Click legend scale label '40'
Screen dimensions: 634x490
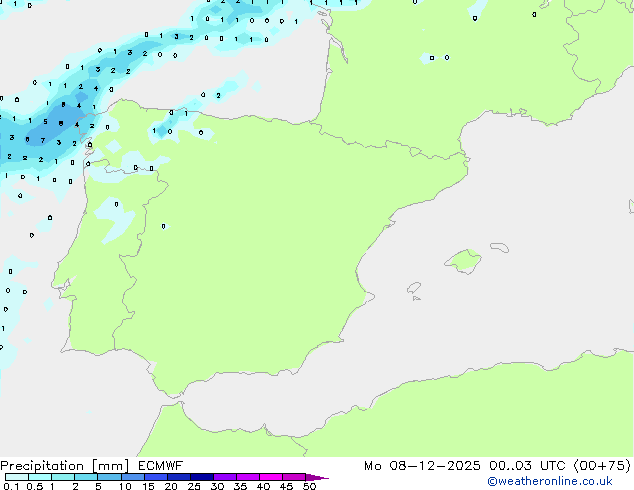pyautogui.click(x=263, y=486)
